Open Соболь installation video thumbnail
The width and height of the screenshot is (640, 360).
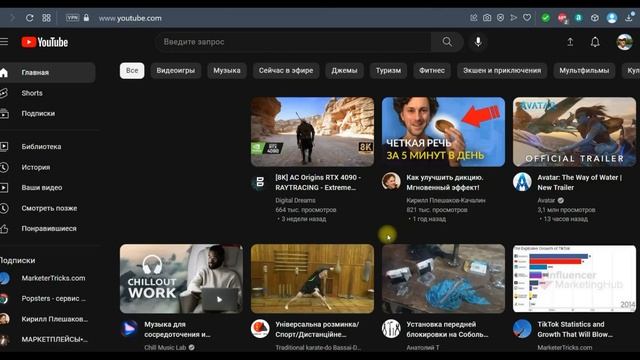point(443,279)
